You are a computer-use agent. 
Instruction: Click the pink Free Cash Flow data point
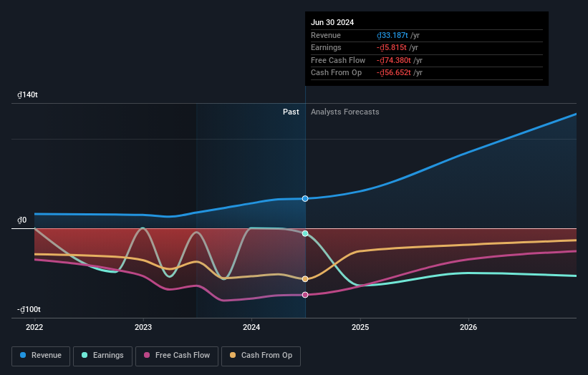(x=305, y=295)
